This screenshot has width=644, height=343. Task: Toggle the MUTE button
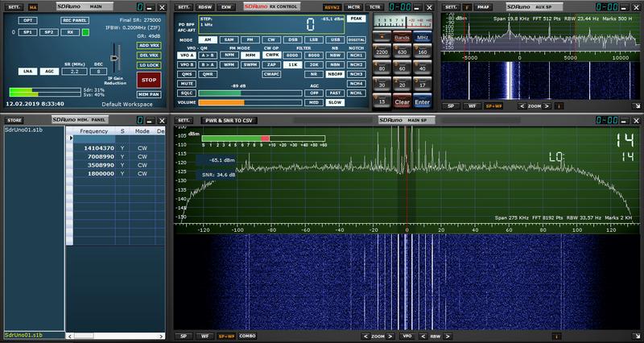point(187,84)
